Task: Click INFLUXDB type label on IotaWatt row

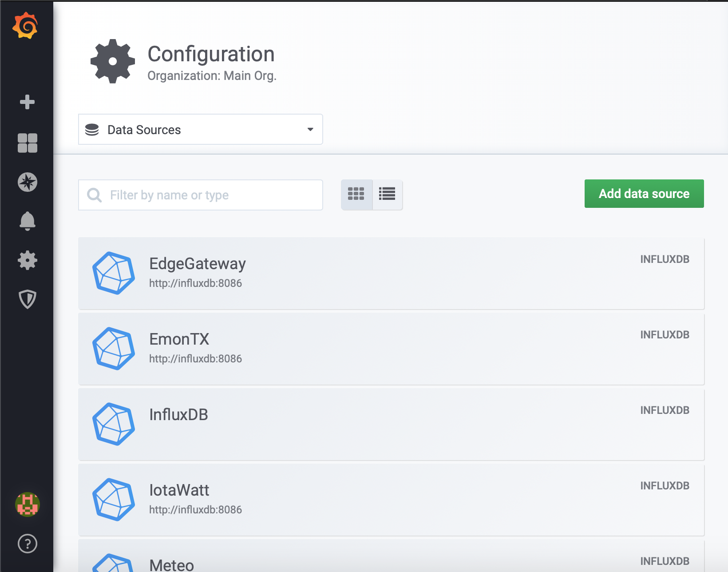Action: pos(665,486)
